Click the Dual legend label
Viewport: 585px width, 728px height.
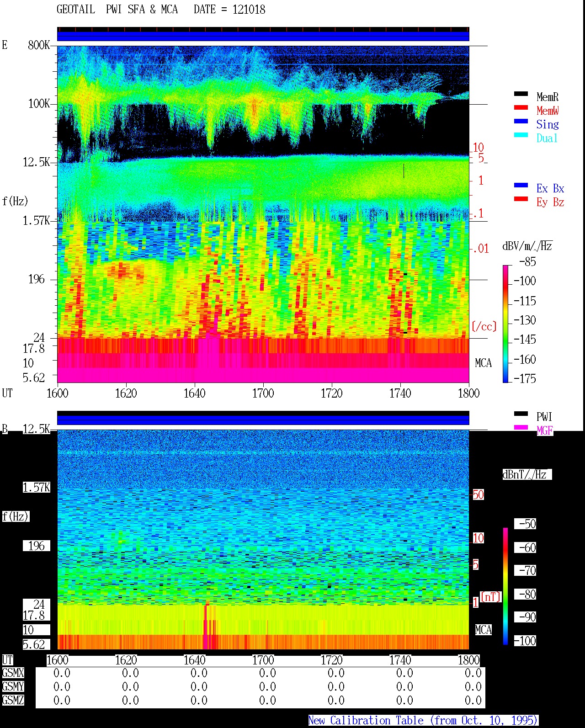pos(548,138)
